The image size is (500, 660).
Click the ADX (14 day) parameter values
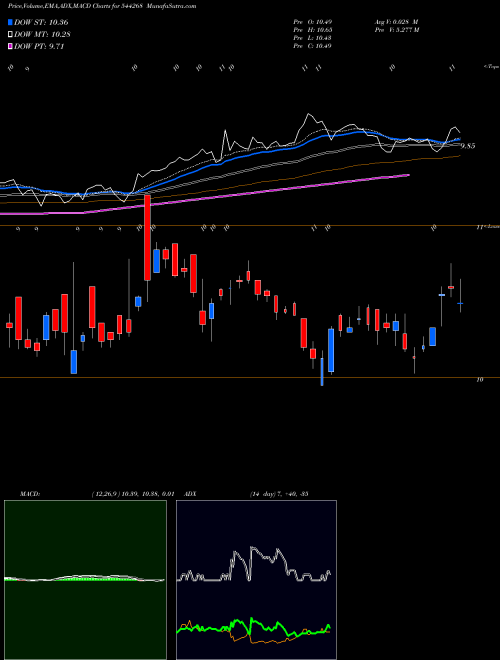click(278, 494)
